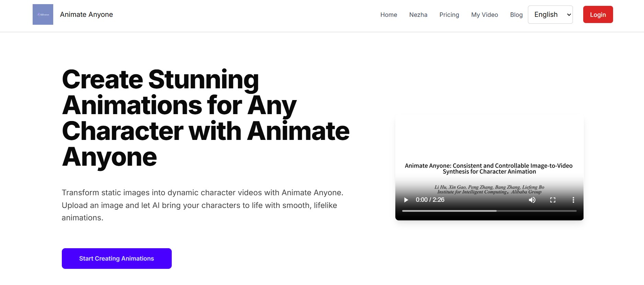The image size is (644, 285).
Task: Click the red Login button
Action: [598, 14]
